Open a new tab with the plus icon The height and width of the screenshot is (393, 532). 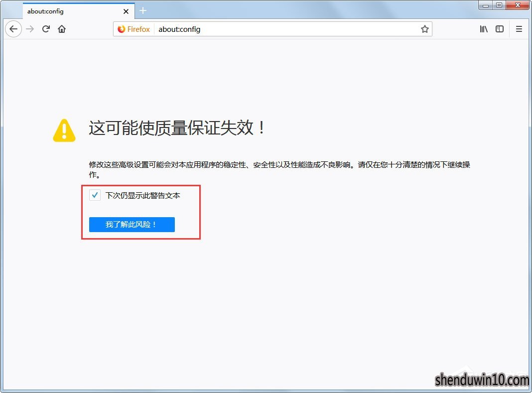click(143, 11)
